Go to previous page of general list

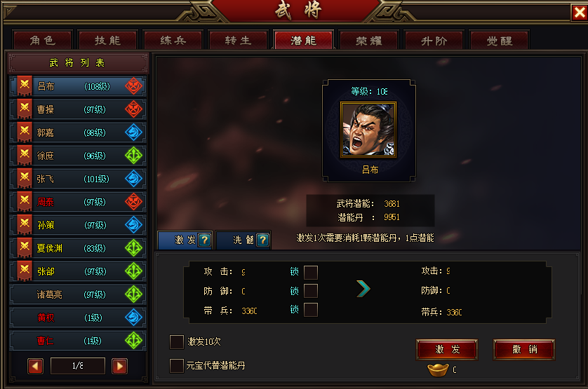35,366
